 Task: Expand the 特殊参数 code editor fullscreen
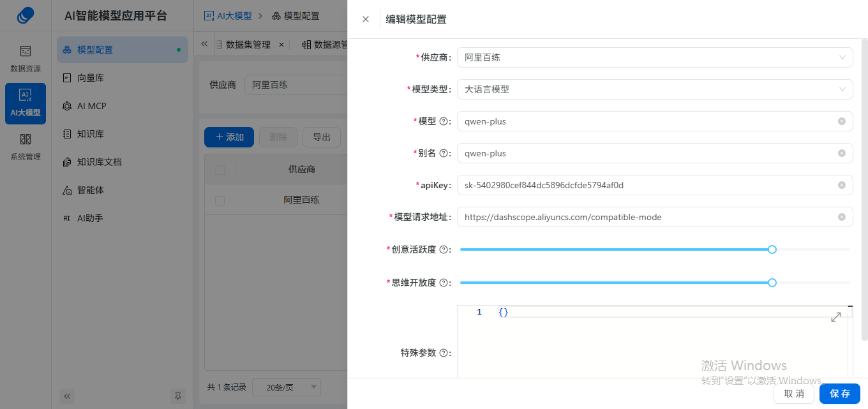(836, 317)
